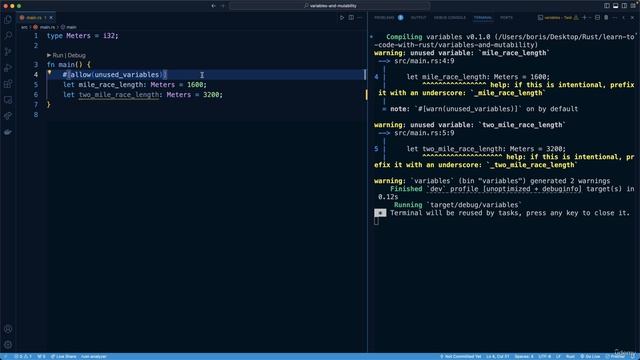This screenshot has width=640, height=360.
Task: Toggle the primary side bar layout icon
Action: (607, 6)
